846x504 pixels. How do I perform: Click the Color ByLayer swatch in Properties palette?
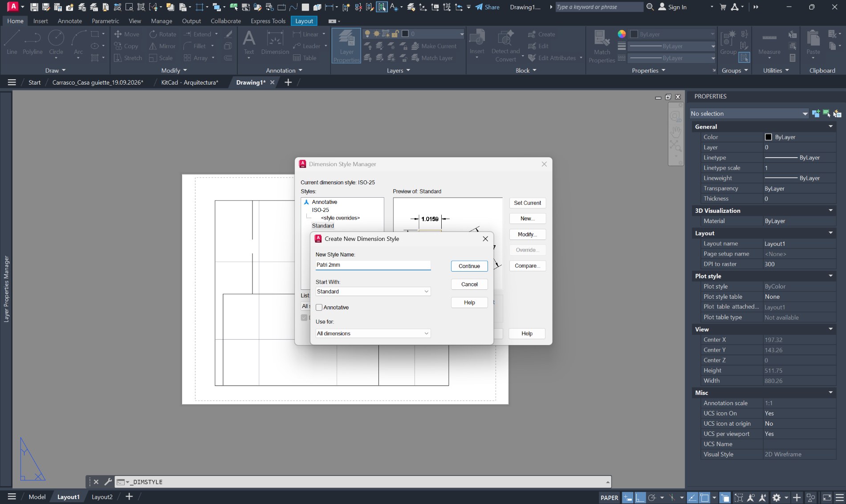click(768, 137)
